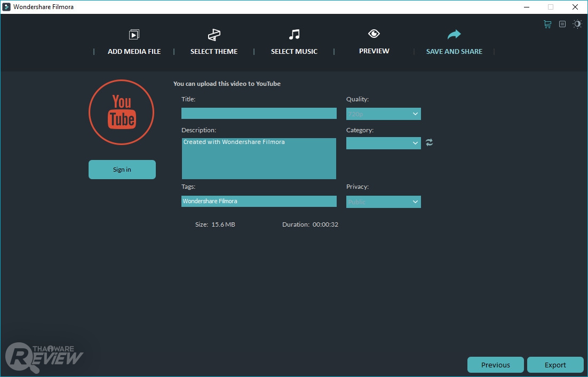Click the Preview eye icon
This screenshot has height=377, width=588.
tap(374, 34)
